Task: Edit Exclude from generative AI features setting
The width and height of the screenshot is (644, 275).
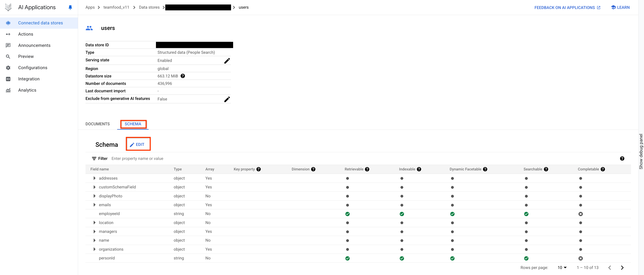Action: 227,99
